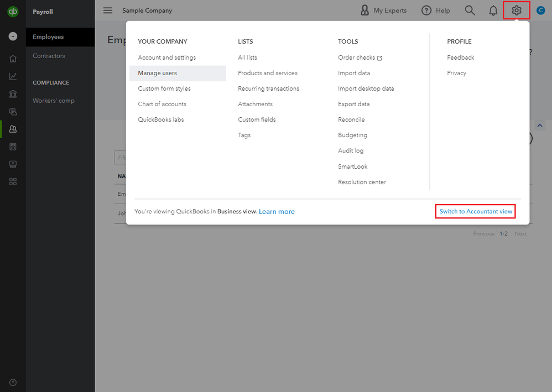Open the calculator sidebar icon
The width and height of the screenshot is (552, 392).
pyautogui.click(x=13, y=147)
